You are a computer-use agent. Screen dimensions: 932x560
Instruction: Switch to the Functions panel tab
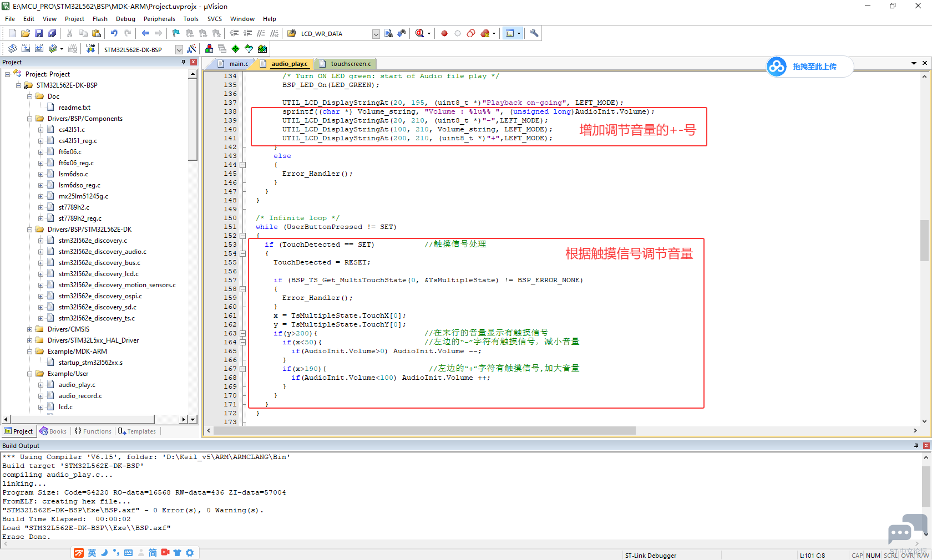point(93,431)
